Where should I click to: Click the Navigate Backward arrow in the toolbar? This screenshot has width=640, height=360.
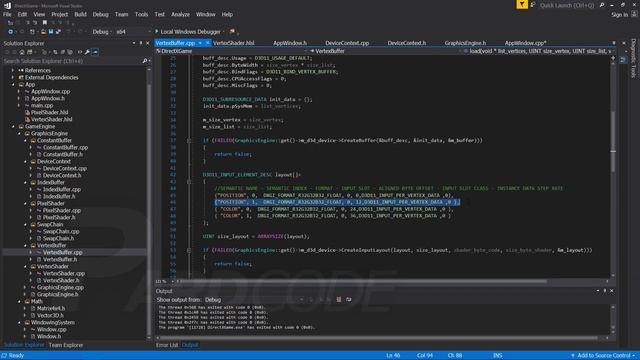(x=11, y=31)
